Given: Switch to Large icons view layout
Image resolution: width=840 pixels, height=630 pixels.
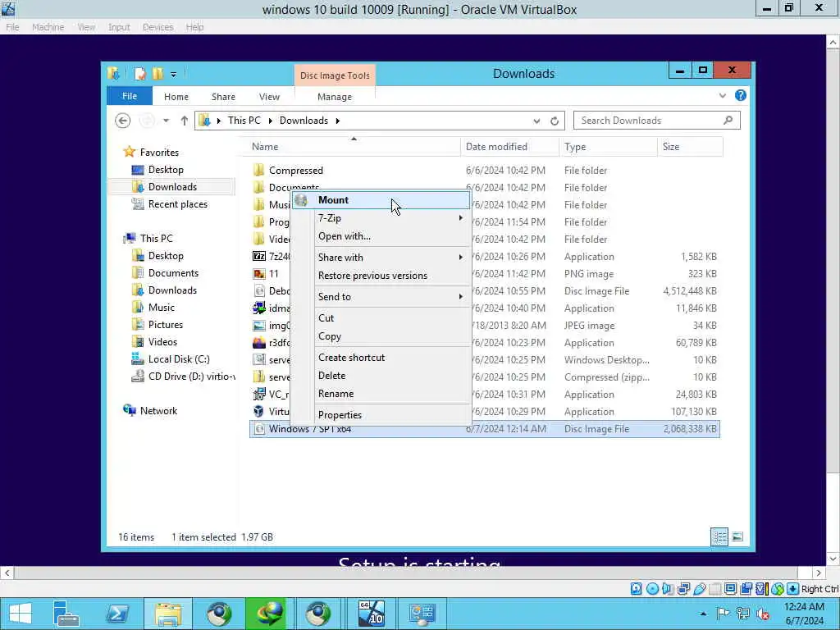Looking at the screenshot, I should [737, 536].
